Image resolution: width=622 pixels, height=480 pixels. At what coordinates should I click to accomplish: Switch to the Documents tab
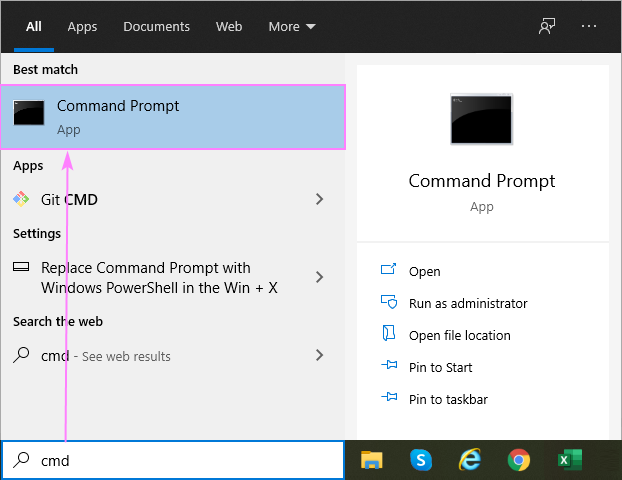(x=156, y=27)
